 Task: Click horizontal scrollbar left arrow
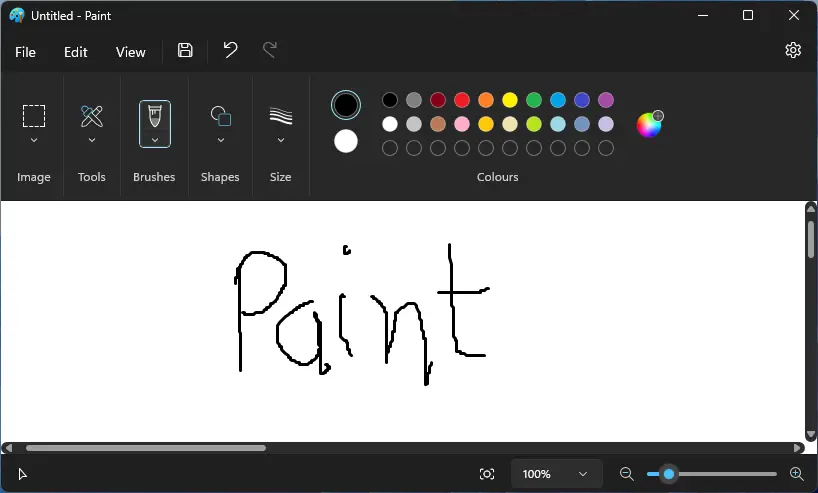pos(8,448)
